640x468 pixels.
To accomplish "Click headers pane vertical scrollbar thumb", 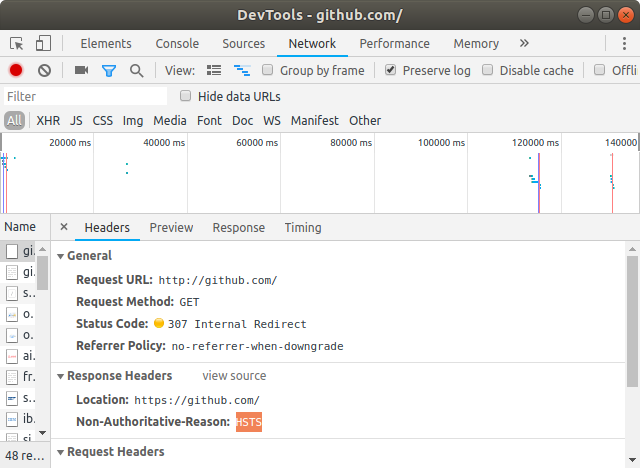I will click(x=632, y=321).
